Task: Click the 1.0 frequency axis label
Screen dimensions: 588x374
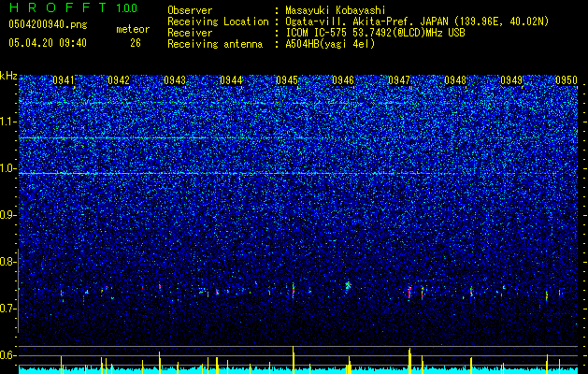Action: tap(7, 168)
